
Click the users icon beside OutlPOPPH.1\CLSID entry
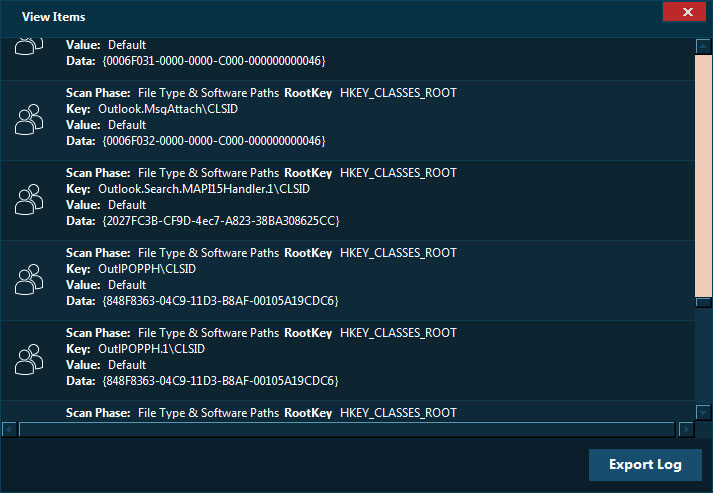tap(29, 360)
